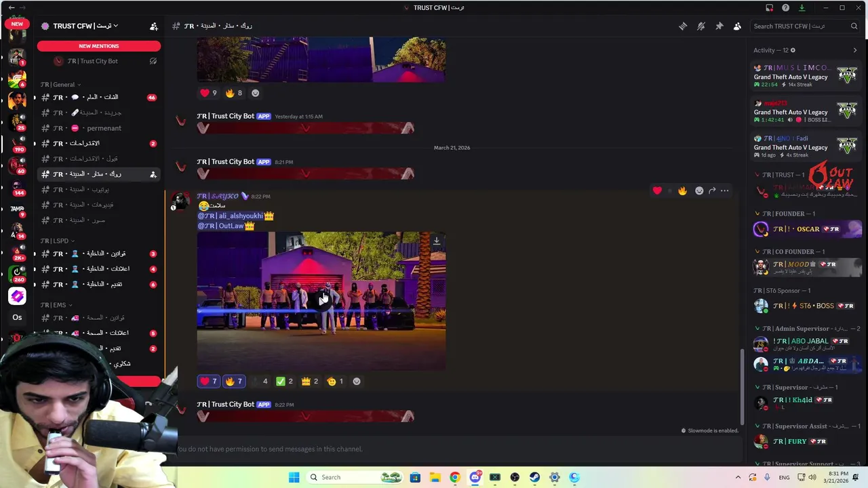868x488 pixels.
Task: Open the TRUST CFW server dropdown menu
Action: tap(85, 26)
